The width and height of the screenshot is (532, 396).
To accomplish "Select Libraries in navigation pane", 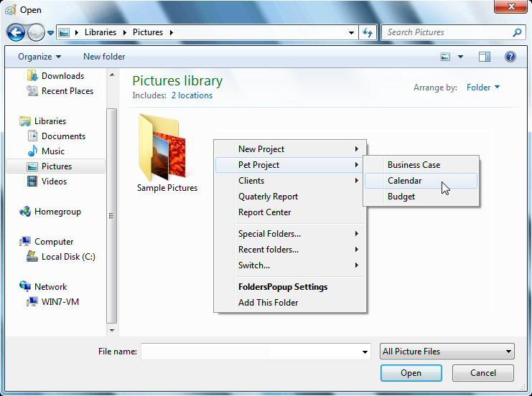I will [x=50, y=121].
